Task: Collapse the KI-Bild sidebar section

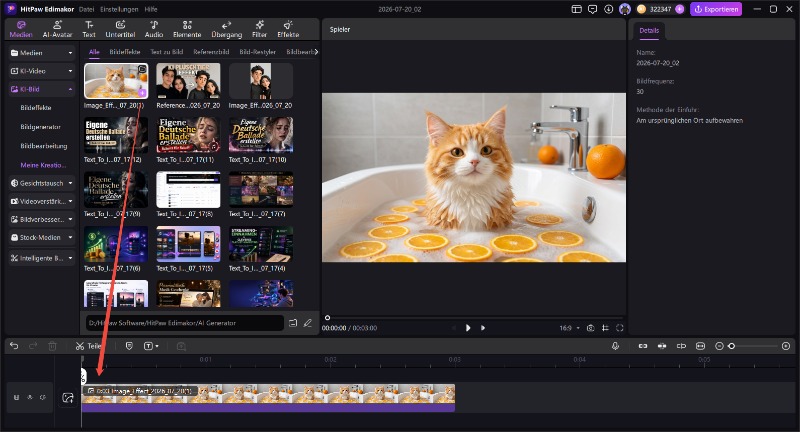Action: click(42, 89)
